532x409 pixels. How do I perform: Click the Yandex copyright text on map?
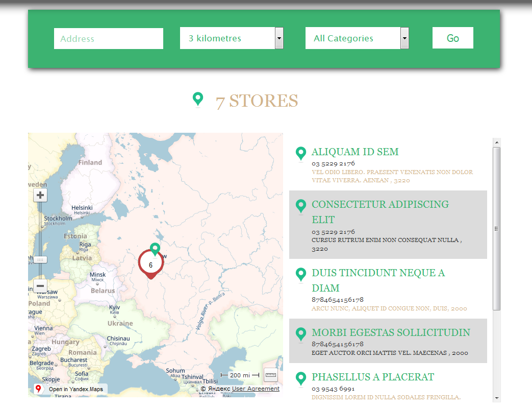click(x=215, y=389)
